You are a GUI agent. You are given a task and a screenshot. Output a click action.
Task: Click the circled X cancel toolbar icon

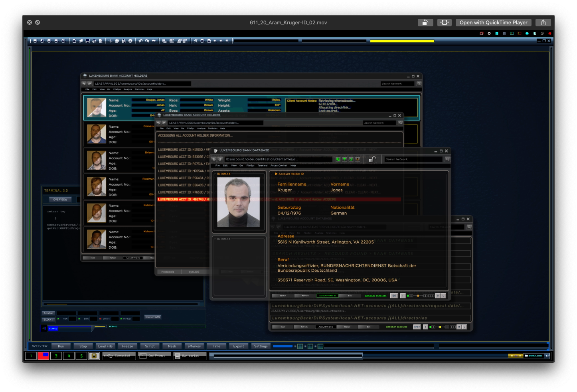coord(130,41)
